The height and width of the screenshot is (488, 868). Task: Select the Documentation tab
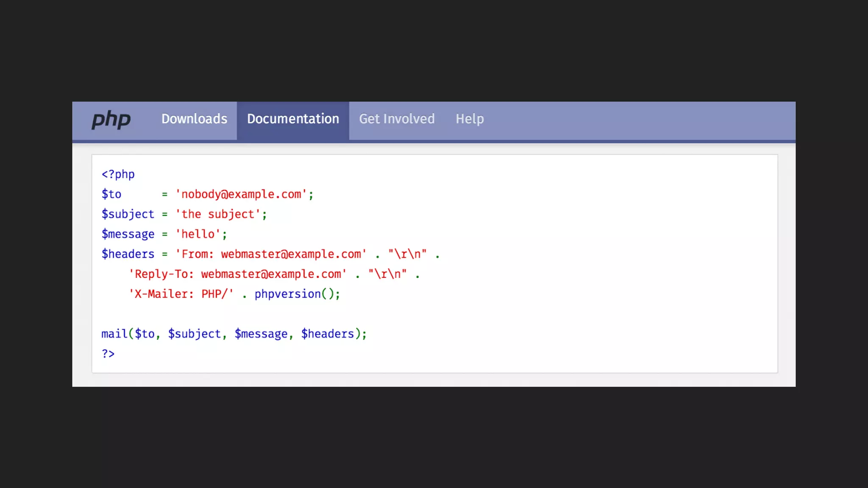tap(293, 119)
